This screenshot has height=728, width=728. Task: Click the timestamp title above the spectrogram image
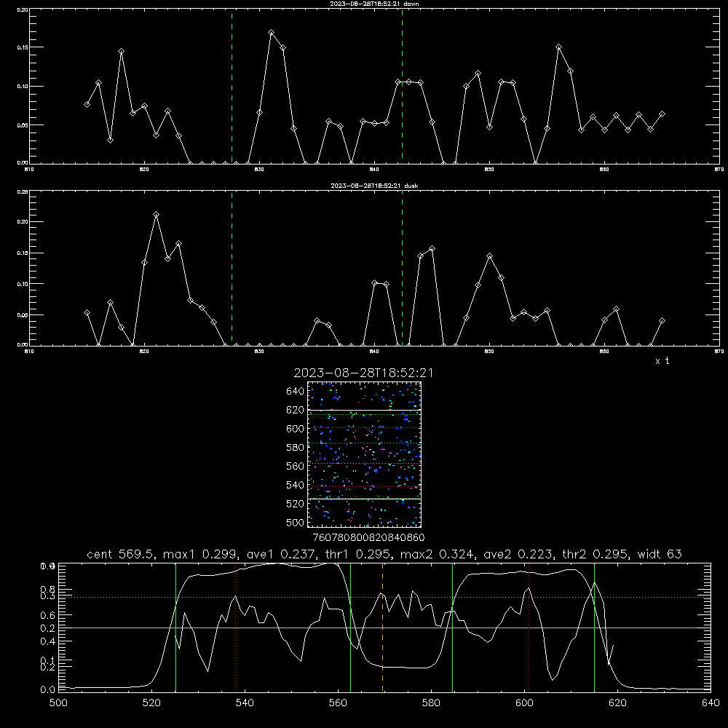pos(364,373)
